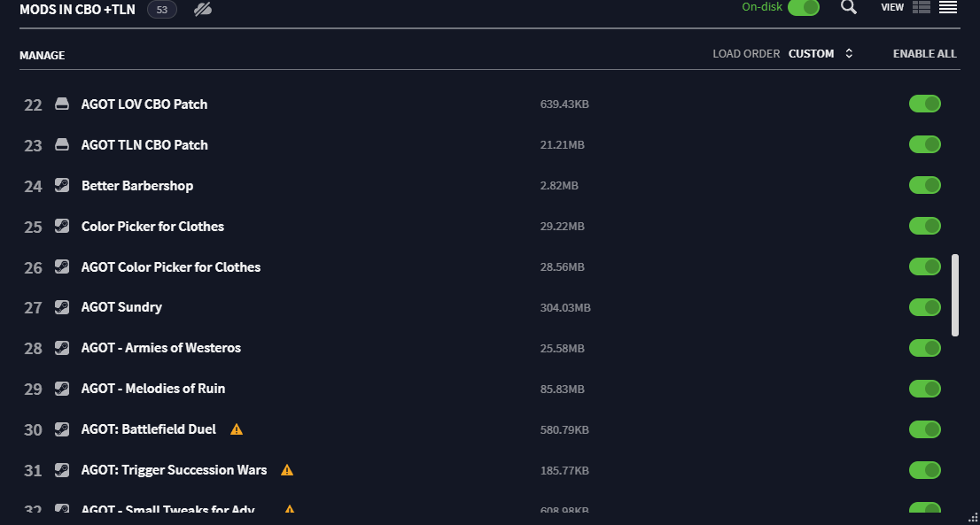Image resolution: width=980 pixels, height=525 pixels.
Task: Click the Enable All button
Action: [x=924, y=54]
